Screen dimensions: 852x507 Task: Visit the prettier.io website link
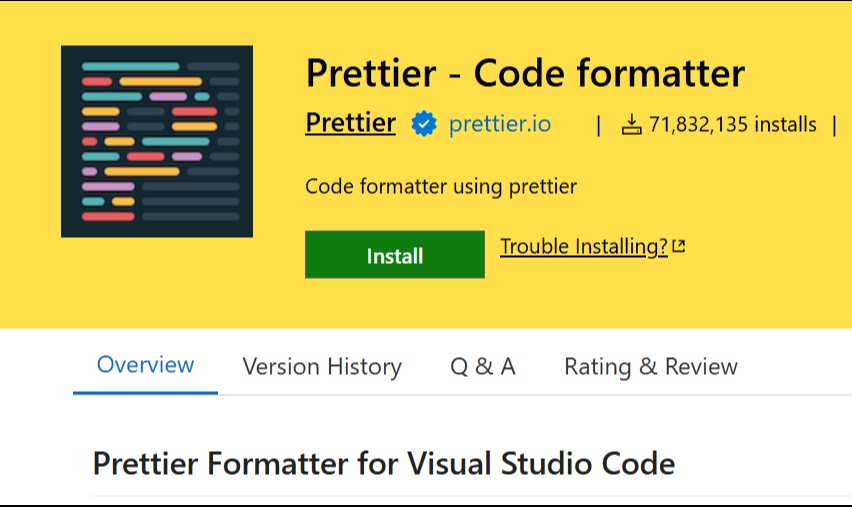click(x=500, y=124)
